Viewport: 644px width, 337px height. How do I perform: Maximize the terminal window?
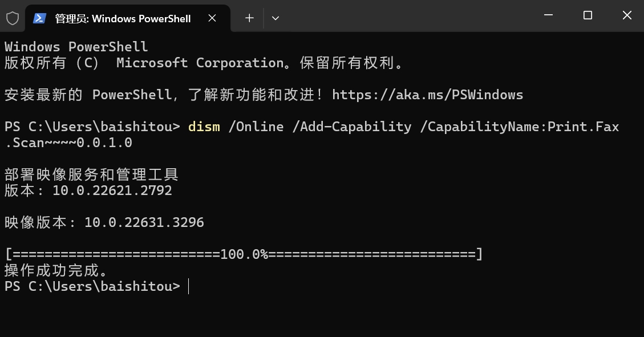pyautogui.click(x=588, y=16)
